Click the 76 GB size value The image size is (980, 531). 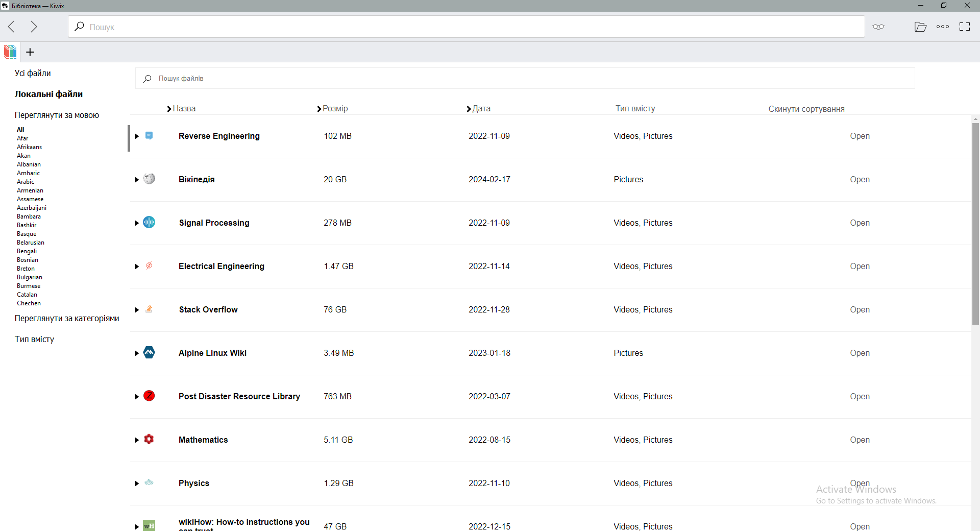click(335, 310)
